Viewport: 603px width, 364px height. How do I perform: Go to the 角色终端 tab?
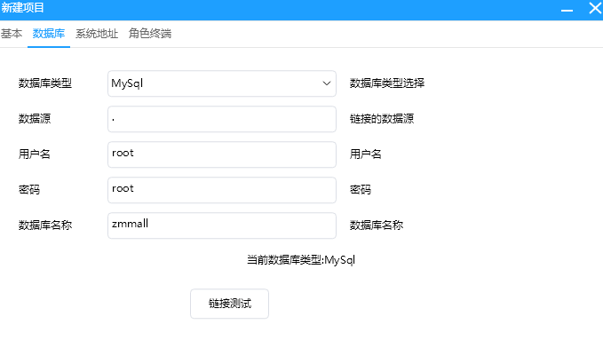(x=150, y=34)
